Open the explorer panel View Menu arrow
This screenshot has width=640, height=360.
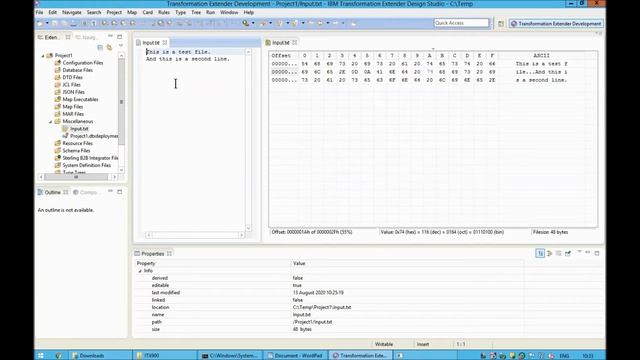coord(120,46)
